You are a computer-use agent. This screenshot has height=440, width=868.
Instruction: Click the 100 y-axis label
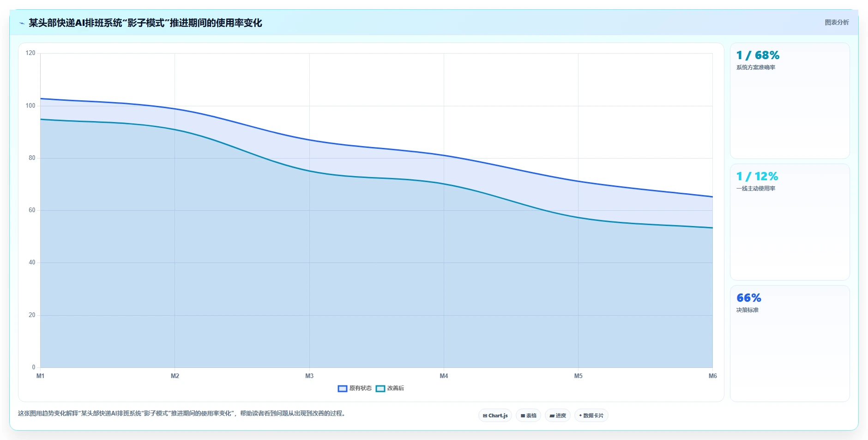click(30, 105)
